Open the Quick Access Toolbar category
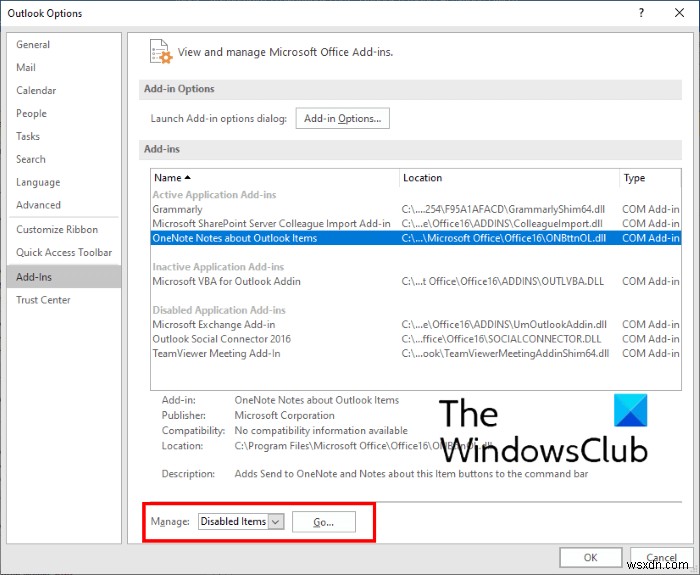This screenshot has height=575, width=700. click(64, 253)
